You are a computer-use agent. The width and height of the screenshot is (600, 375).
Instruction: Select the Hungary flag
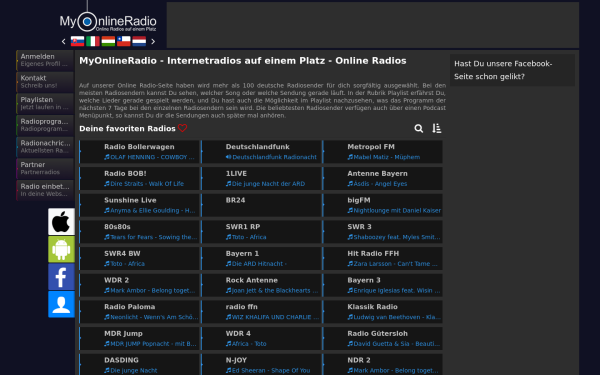click(x=108, y=41)
